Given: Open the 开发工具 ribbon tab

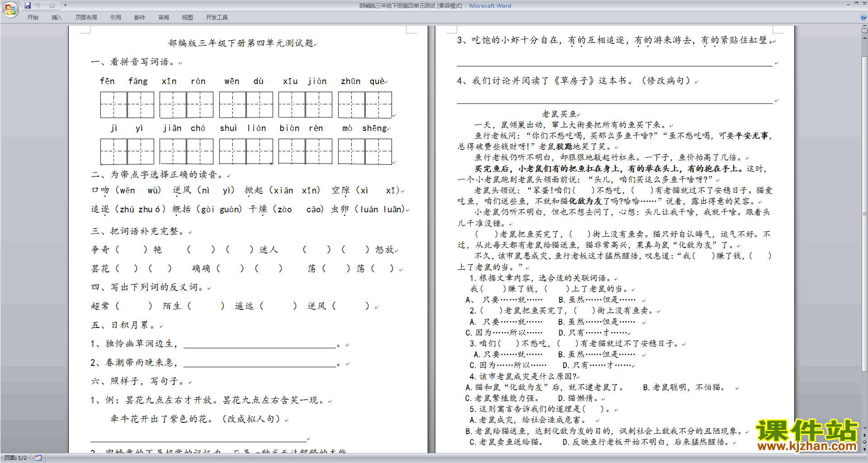Looking at the screenshot, I should click(x=217, y=17).
